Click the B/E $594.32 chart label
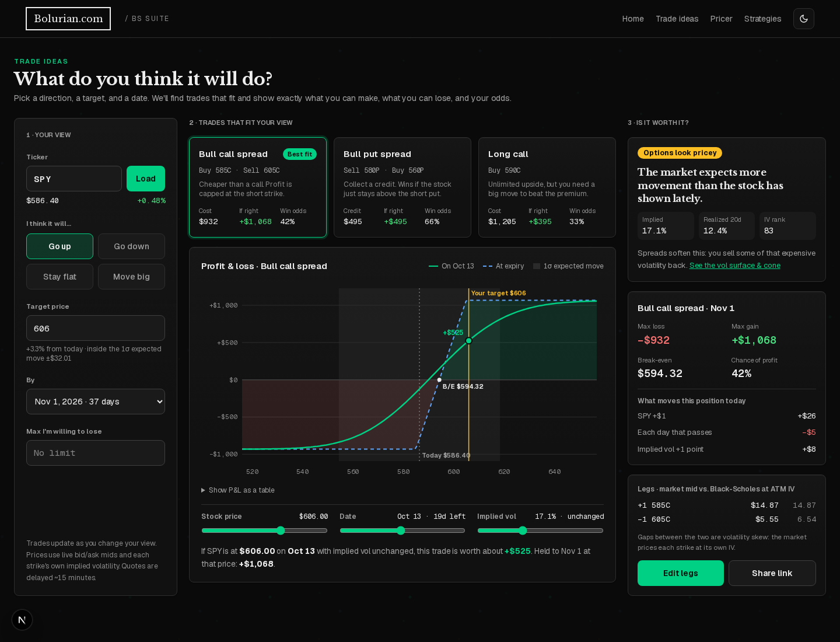Screen dimensions: 840x642 [x=463, y=386]
